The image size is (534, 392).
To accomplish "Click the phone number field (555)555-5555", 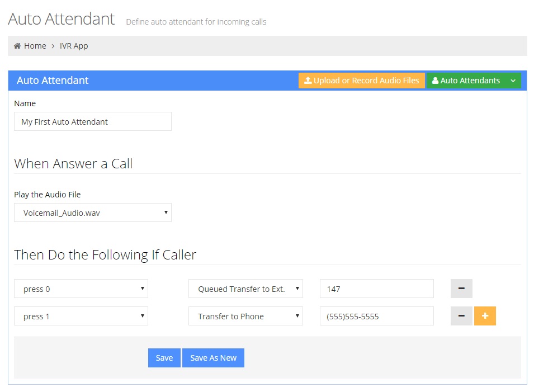I will (x=376, y=316).
